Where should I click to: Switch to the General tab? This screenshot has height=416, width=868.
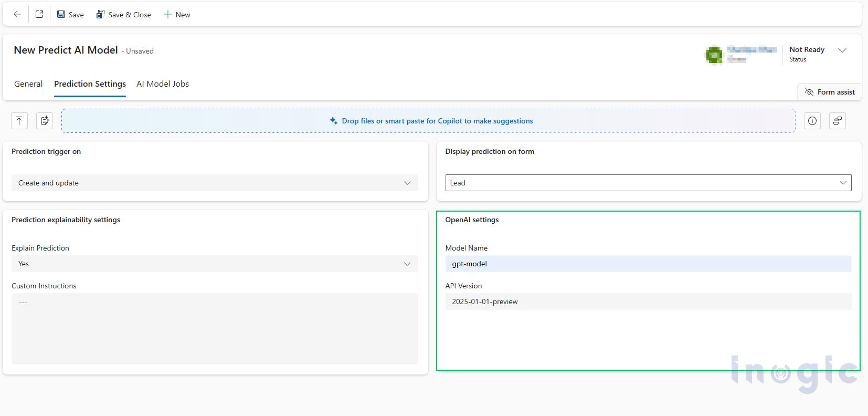28,84
